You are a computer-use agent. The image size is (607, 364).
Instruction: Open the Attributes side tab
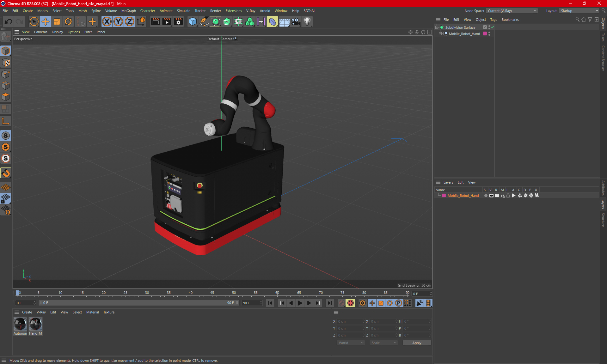[603, 188]
